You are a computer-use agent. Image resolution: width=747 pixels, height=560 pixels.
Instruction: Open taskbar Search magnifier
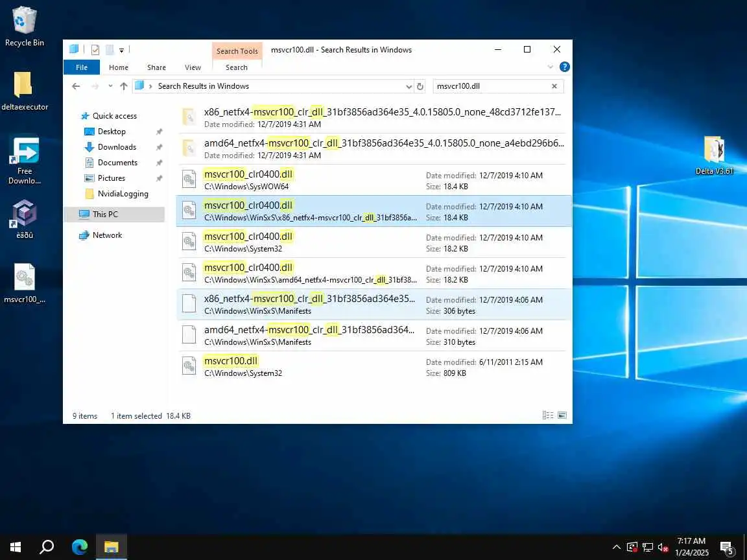click(47, 546)
